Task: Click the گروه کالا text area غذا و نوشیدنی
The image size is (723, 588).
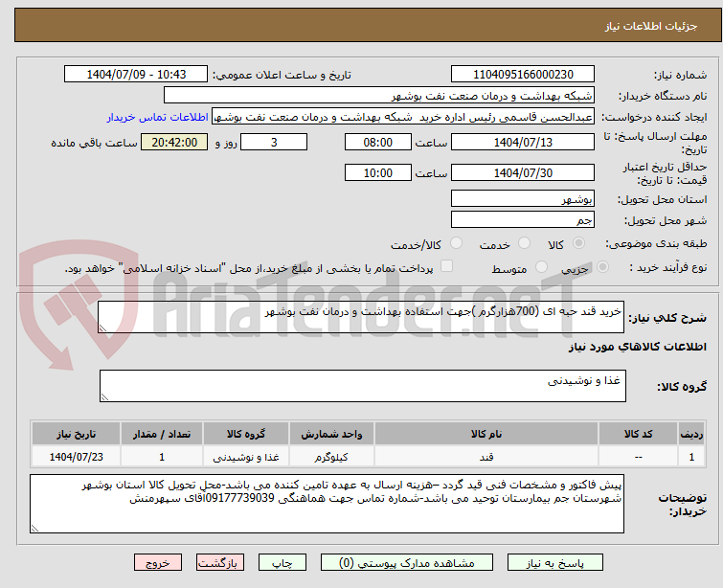Action: click(363, 386)
